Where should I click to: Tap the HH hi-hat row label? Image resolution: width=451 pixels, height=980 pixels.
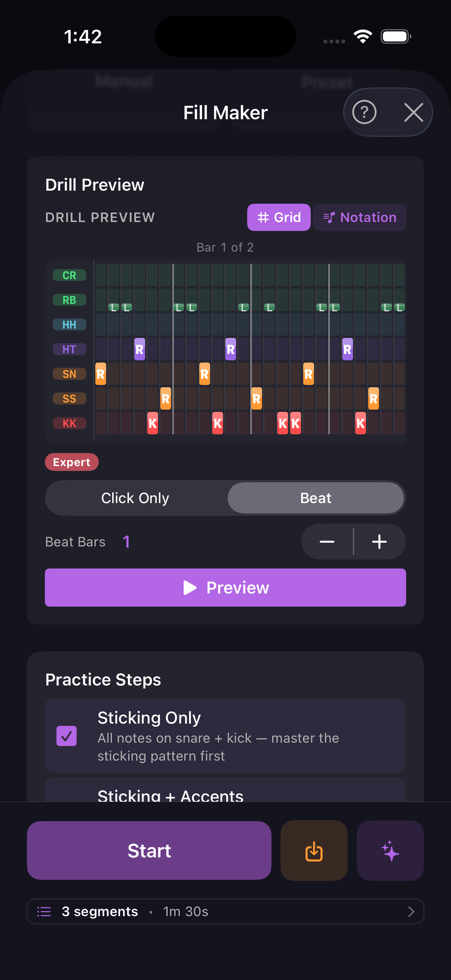[69, 324]
